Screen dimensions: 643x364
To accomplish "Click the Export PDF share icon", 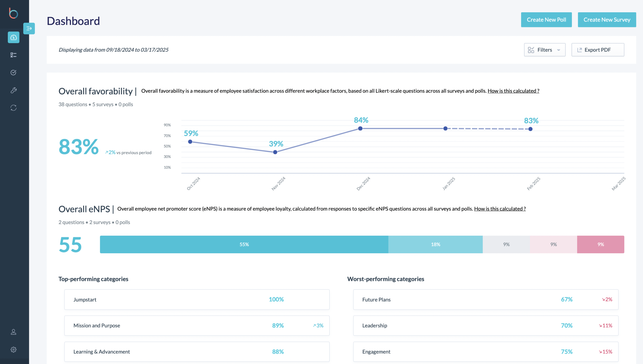I will pos(579,50).
